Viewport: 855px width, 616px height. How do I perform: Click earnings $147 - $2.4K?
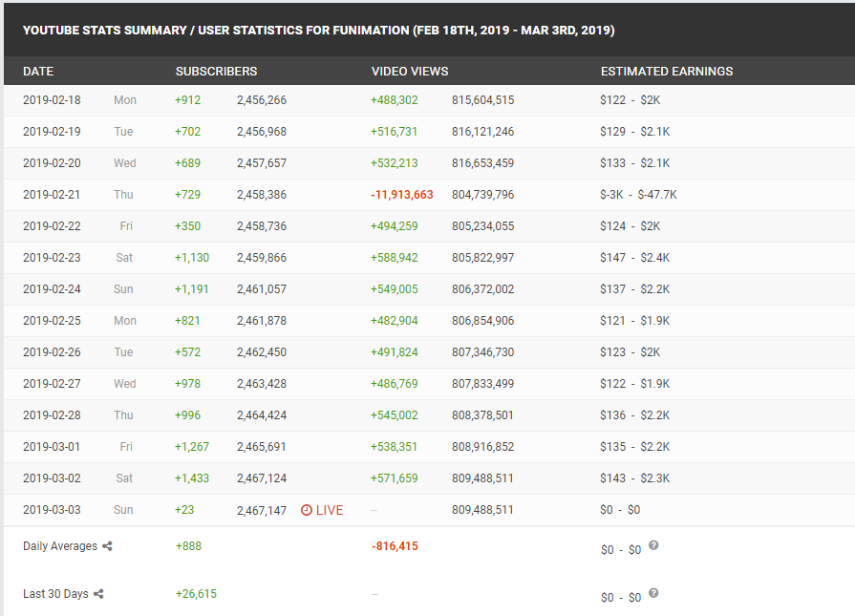pyautogui.click(x=634, y=258)
